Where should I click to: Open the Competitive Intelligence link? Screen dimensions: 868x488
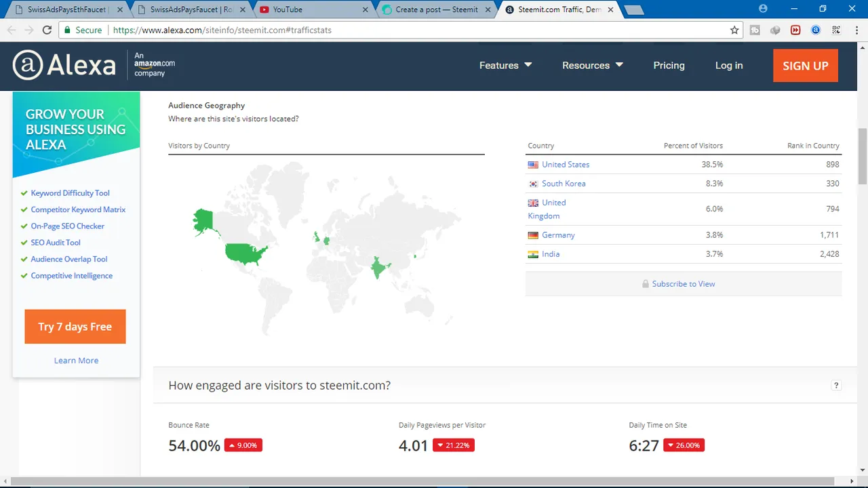tap(71, 276)
